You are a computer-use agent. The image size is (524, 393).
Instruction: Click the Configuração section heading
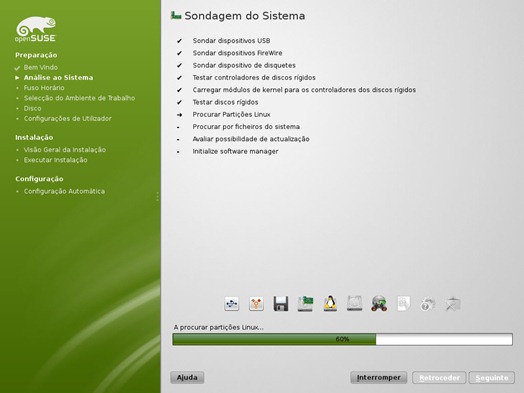(39, 179)
